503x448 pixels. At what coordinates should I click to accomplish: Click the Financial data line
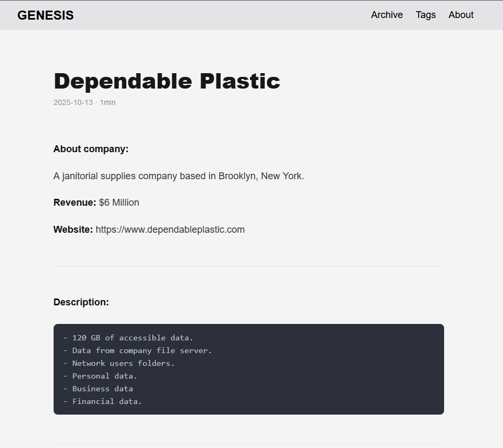click(107, 401)
